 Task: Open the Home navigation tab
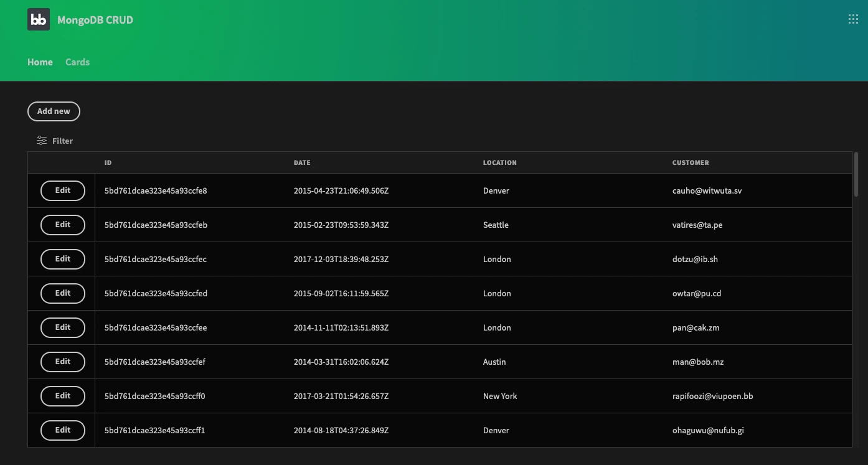coord(40,62)
